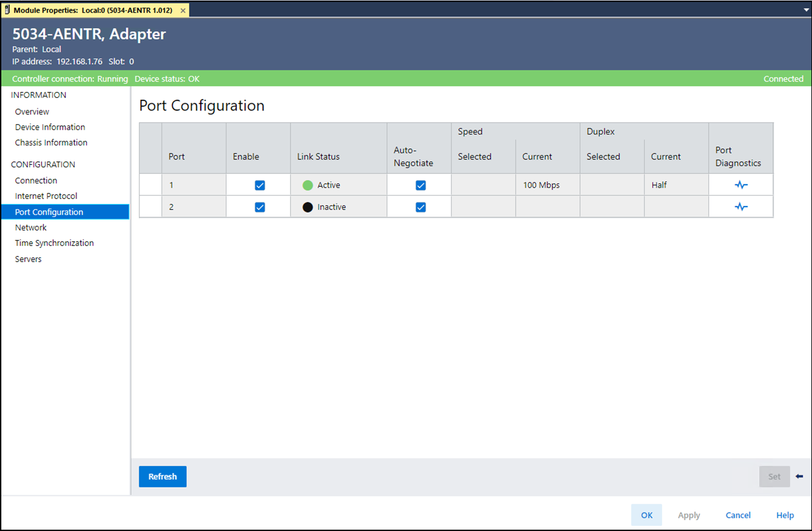Viewport: 812px width, 531px height.
Task: Close the Module Properties tab
Action: coord(183,10)
